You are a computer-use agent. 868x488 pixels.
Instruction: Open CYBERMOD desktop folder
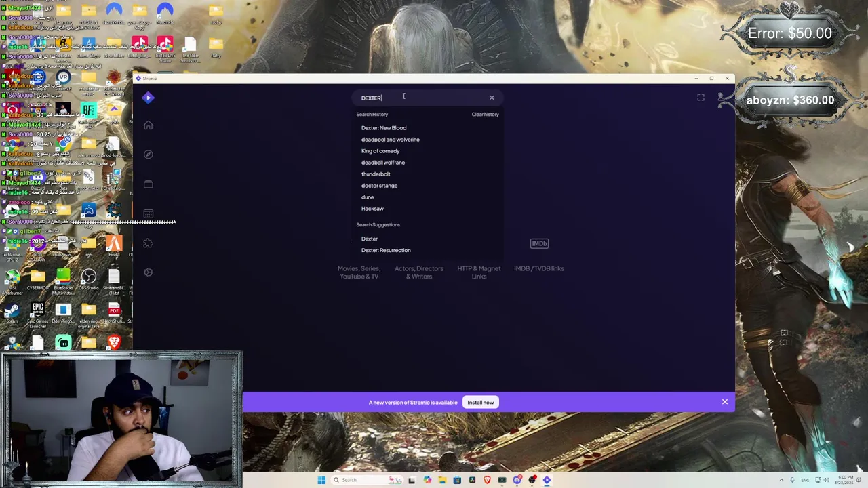click(37, 280)
